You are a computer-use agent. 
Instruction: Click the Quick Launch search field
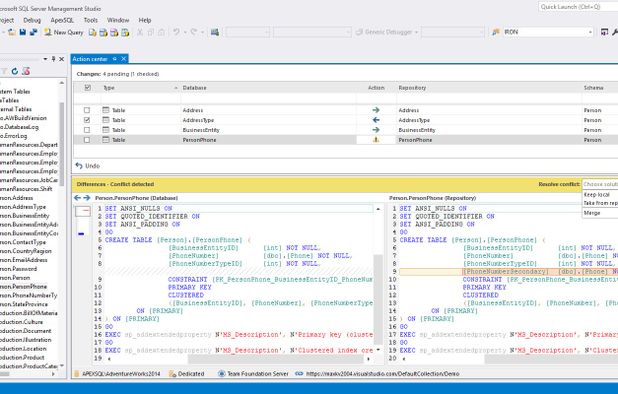pyautogui.click(x=578, y=7)
